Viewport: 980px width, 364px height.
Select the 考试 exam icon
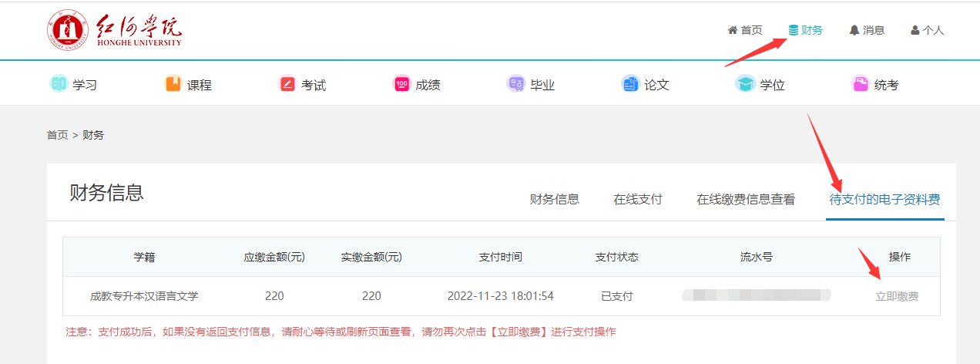[287, 84]
